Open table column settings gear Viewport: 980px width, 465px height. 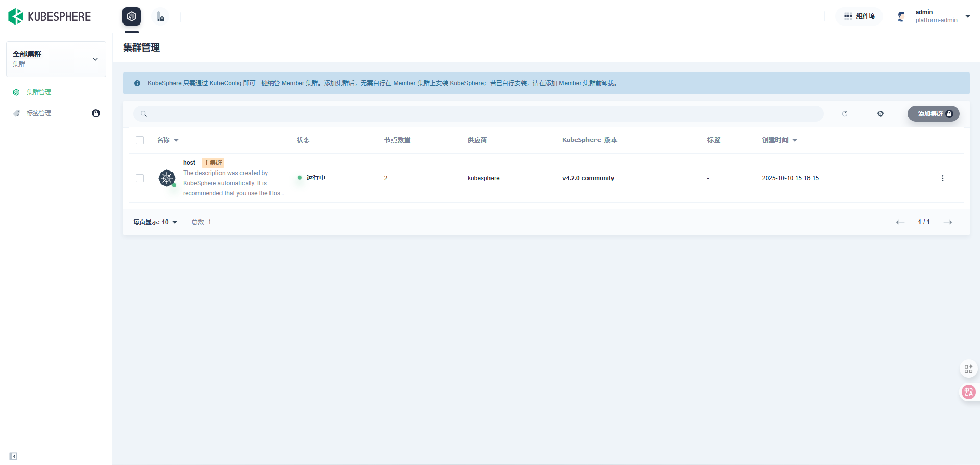[x=880, y=114]
